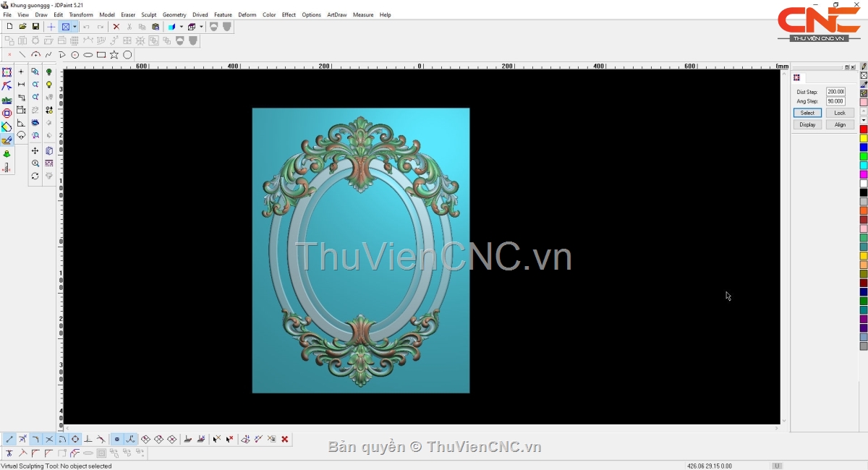868x470 pixels.
Task: Click the Lock button
Action: [840, 113]
